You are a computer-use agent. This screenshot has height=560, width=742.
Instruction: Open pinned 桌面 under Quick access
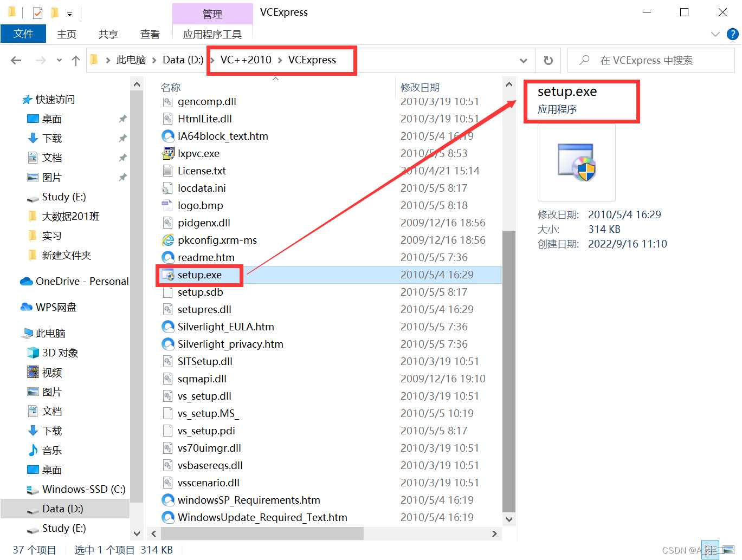(x=52, y=119)
